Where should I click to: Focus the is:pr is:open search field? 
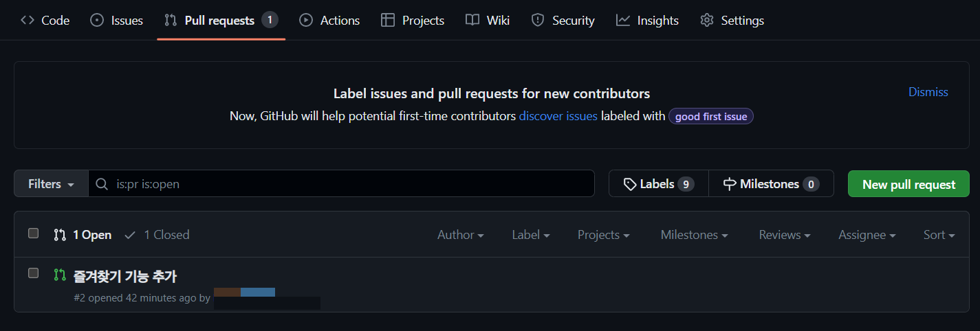coord(341,184)
